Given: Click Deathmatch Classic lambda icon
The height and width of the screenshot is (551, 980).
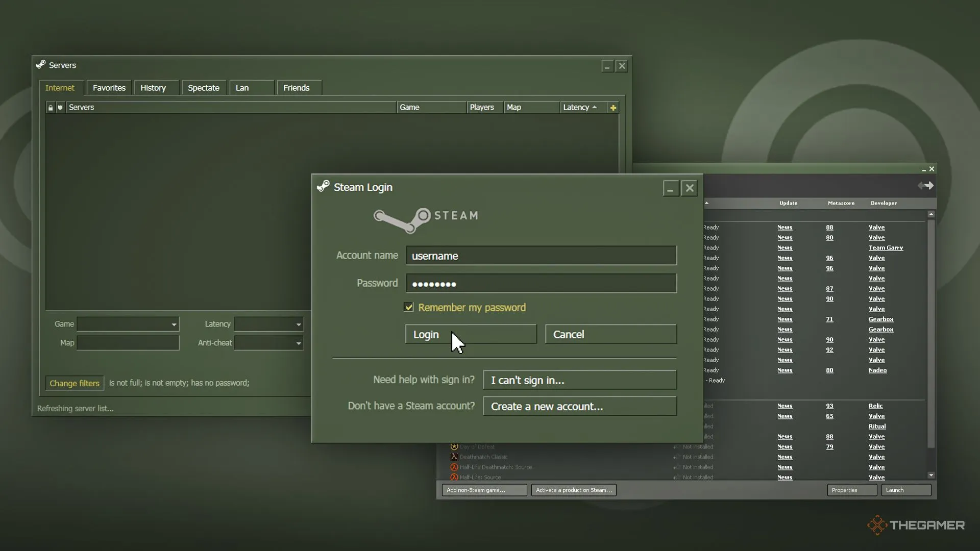Looking at the screenshot, I should click(x=454, y=457).
